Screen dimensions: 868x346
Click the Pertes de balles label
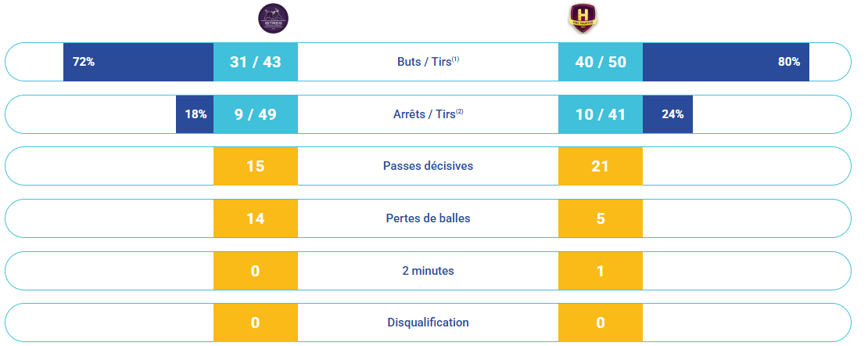click(x=428, y=218)
